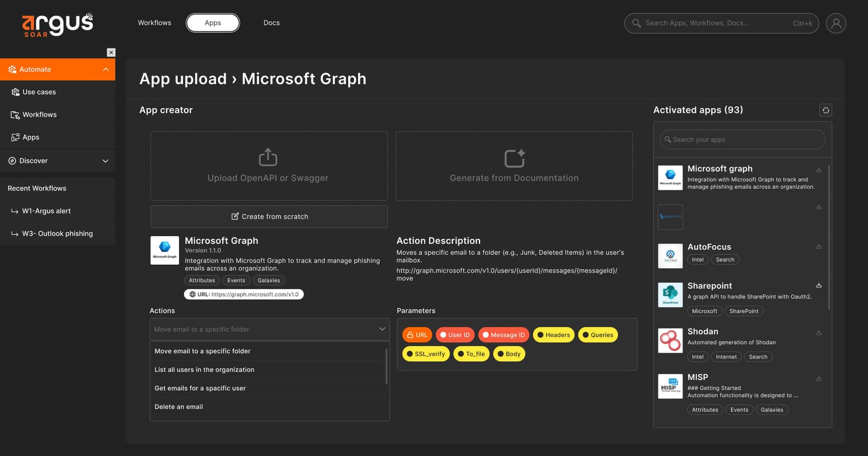Click the Discover compass icon
This screenshot has height=456, width=868.
[x=12, y=161]
